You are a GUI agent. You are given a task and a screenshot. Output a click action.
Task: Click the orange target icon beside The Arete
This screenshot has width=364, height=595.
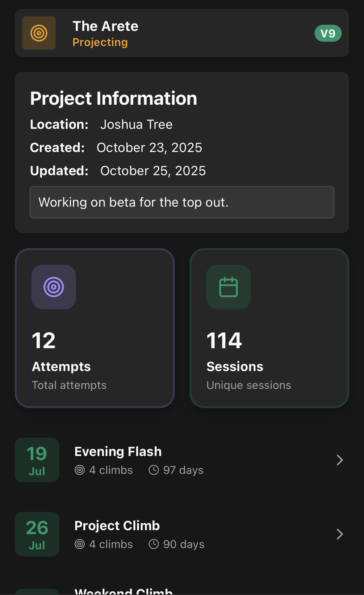click(39, 33)
